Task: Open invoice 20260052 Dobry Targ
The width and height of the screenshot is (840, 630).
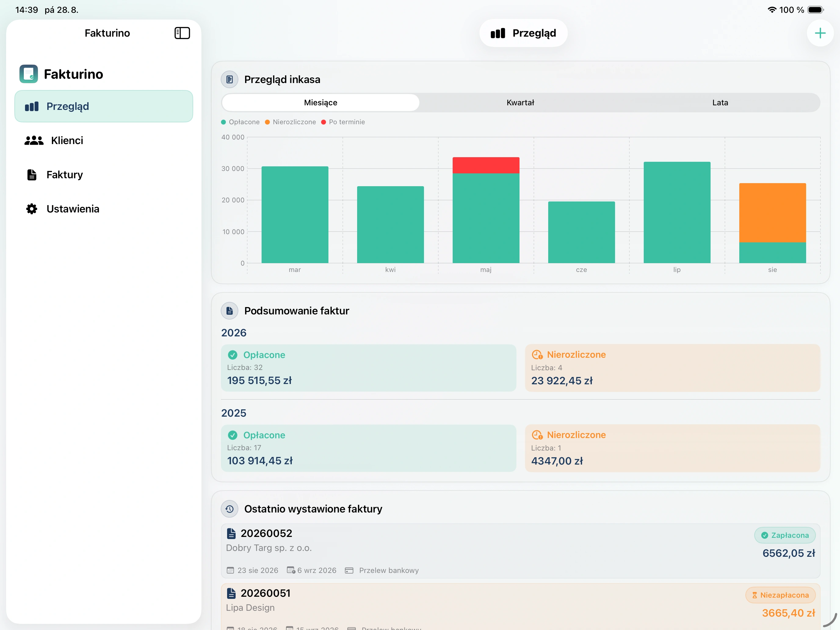Action: tap(520, 551)
